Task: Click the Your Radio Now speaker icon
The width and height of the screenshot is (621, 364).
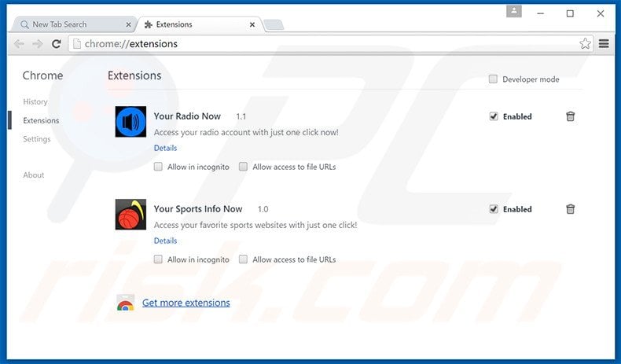Action: pos(130,122)
